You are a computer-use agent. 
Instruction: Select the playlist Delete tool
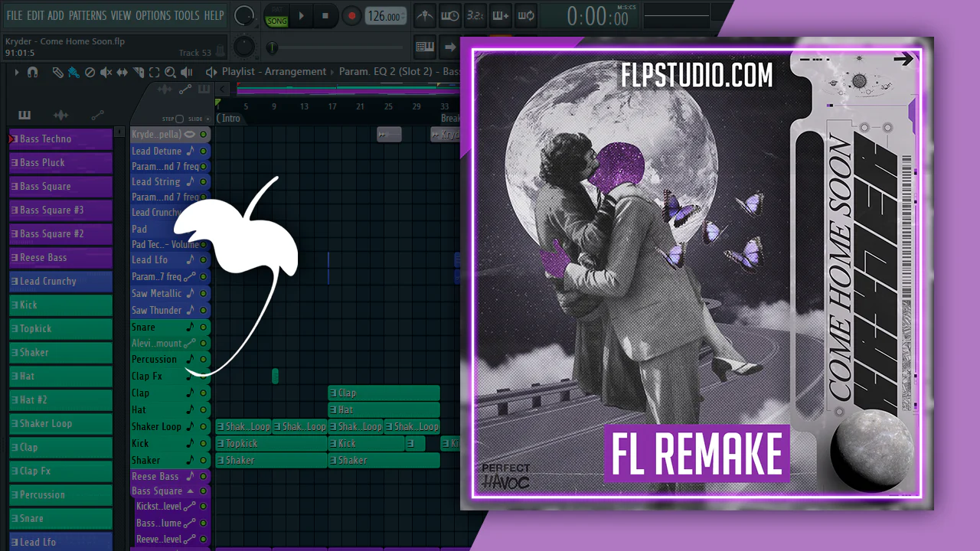90,72
